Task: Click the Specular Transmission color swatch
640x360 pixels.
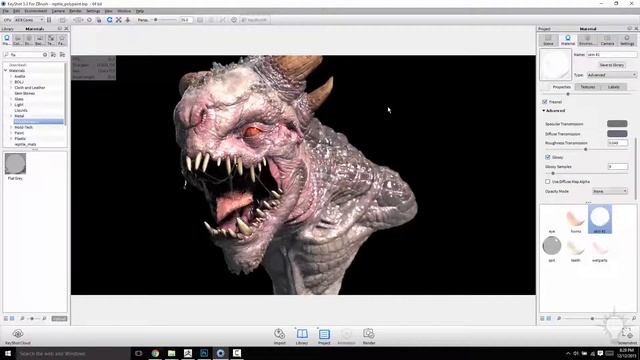Action: click(617, 124)
